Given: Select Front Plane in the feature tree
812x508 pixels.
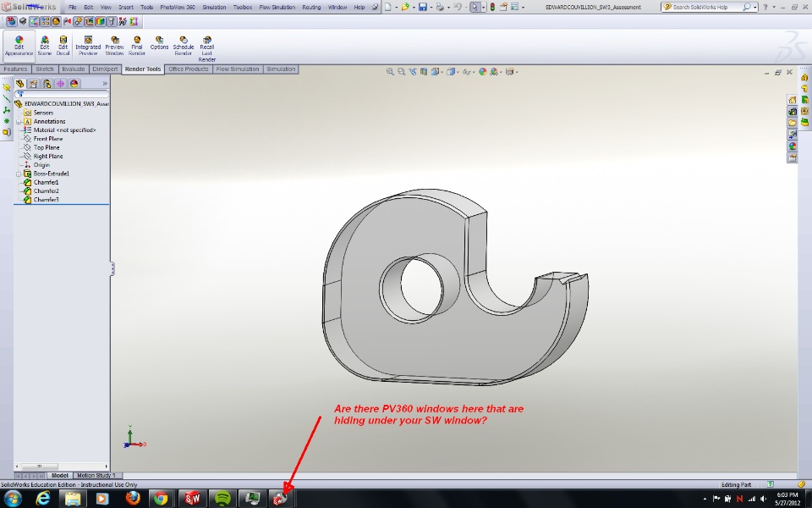Looking at the screenshot, I should [x=48, y=139].
